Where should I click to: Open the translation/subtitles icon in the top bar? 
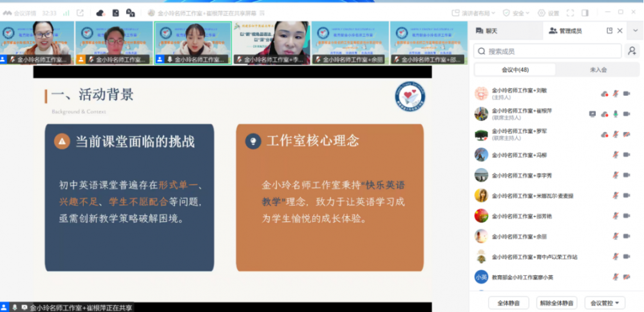(131, 13)
